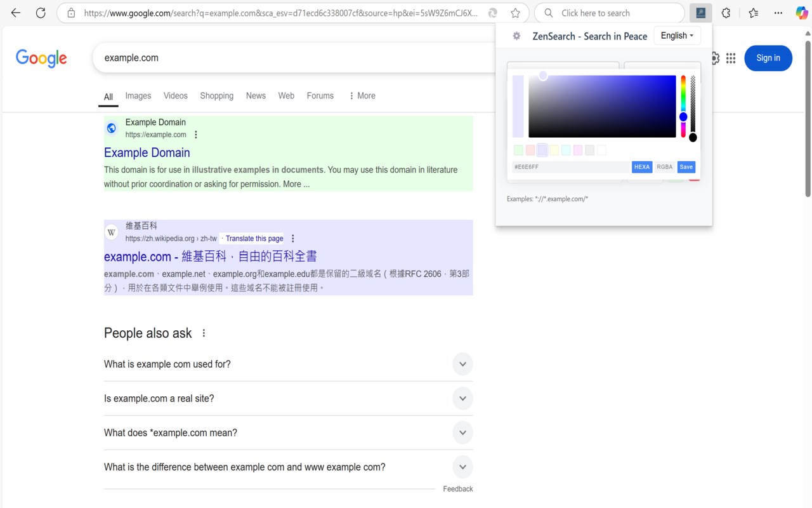The width and height of the screenshot is (812, 508).
Task: Pick the light pink-red preset swatch
Action: pyautogui.click(x=530, y=150)
